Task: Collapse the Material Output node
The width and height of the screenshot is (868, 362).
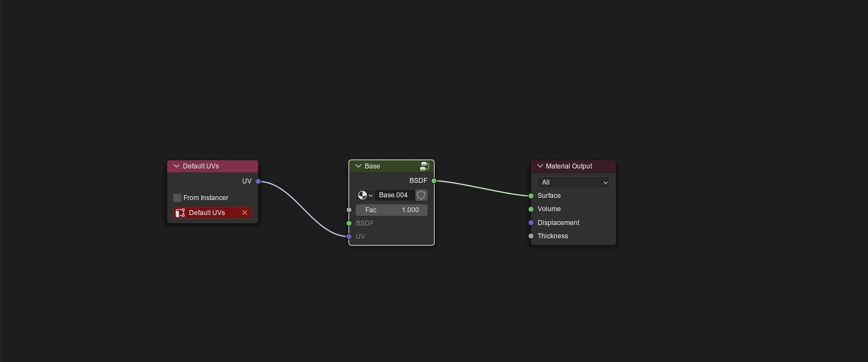Action: pos(540,166)
